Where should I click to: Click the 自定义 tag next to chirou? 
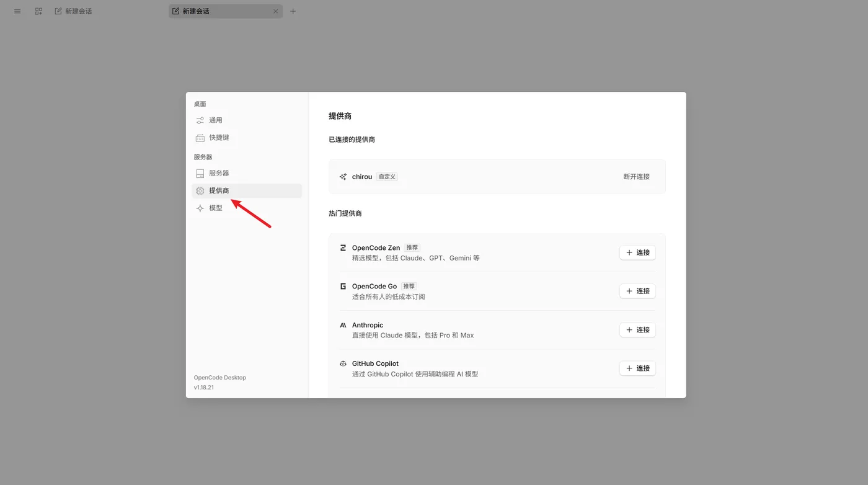click(387, 177)
